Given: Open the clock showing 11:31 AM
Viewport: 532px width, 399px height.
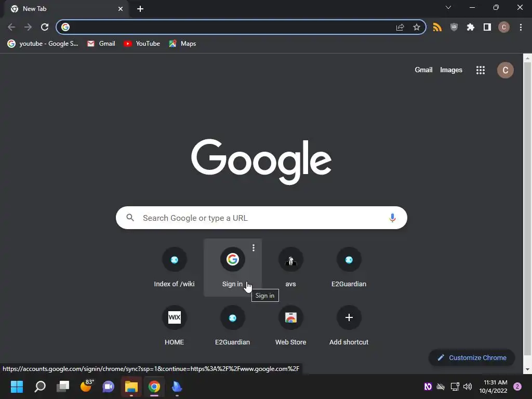Looking at the screenshot, I should click(x=493, y=387).
